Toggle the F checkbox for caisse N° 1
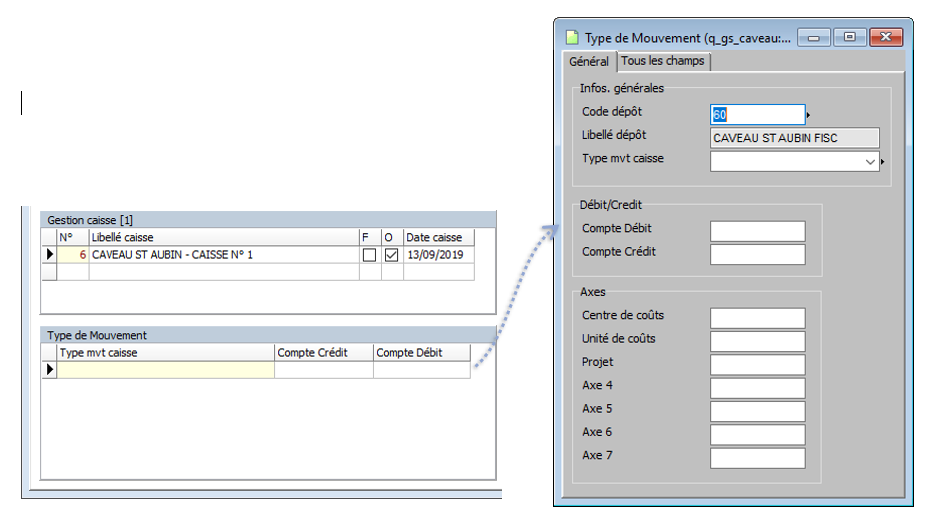935x518 pixels. pyautogui.click(x=369, y=255)
